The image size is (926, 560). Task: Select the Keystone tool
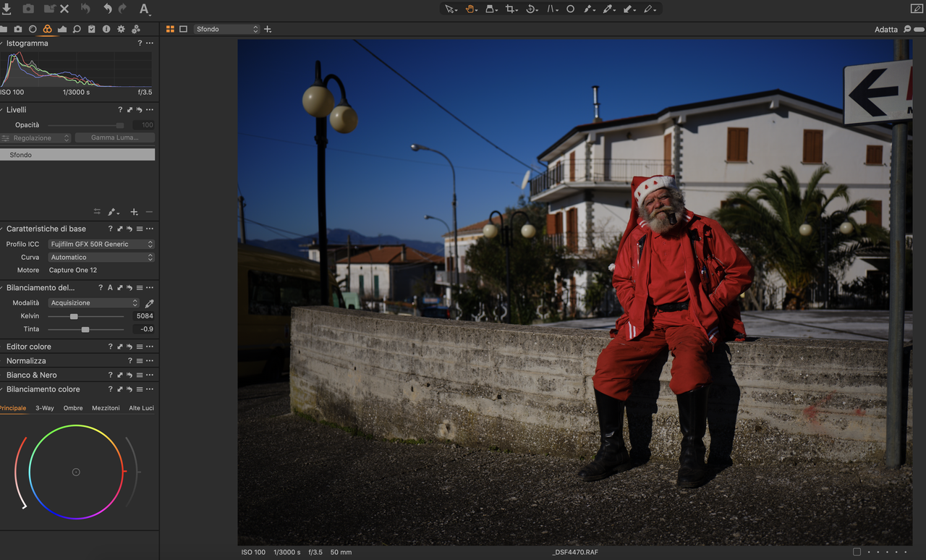point(552,9)
